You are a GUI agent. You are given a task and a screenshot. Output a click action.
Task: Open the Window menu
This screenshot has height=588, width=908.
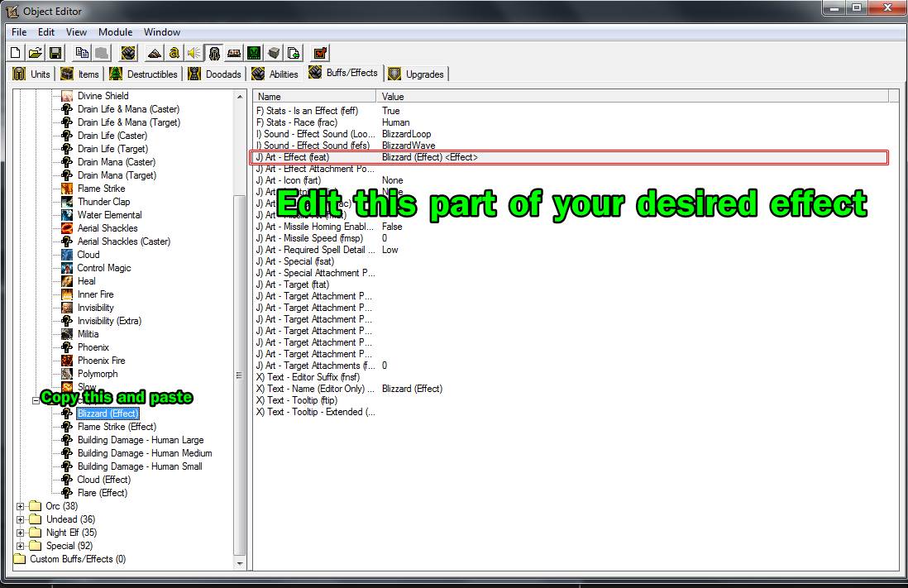162,32
